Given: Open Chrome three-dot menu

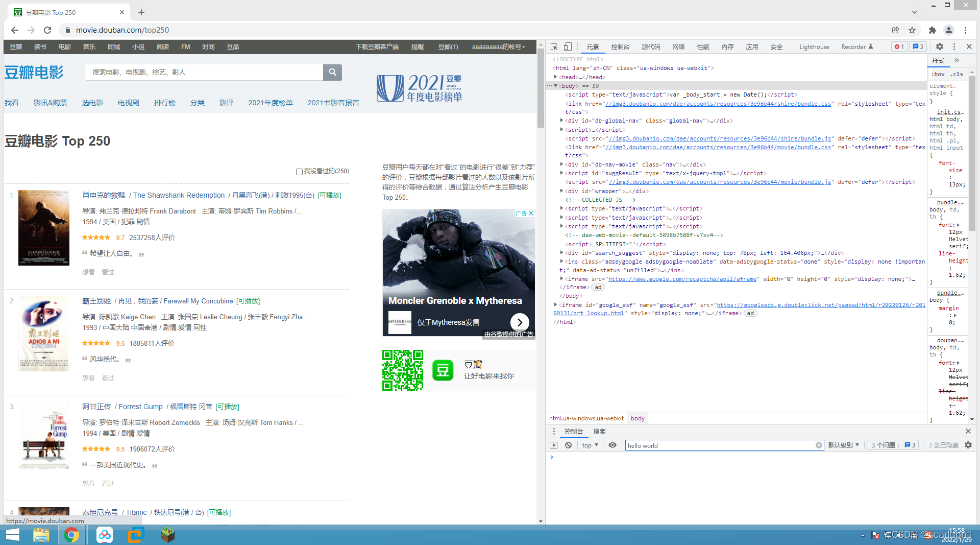Looking at the screenshot, I should (966, 30).
